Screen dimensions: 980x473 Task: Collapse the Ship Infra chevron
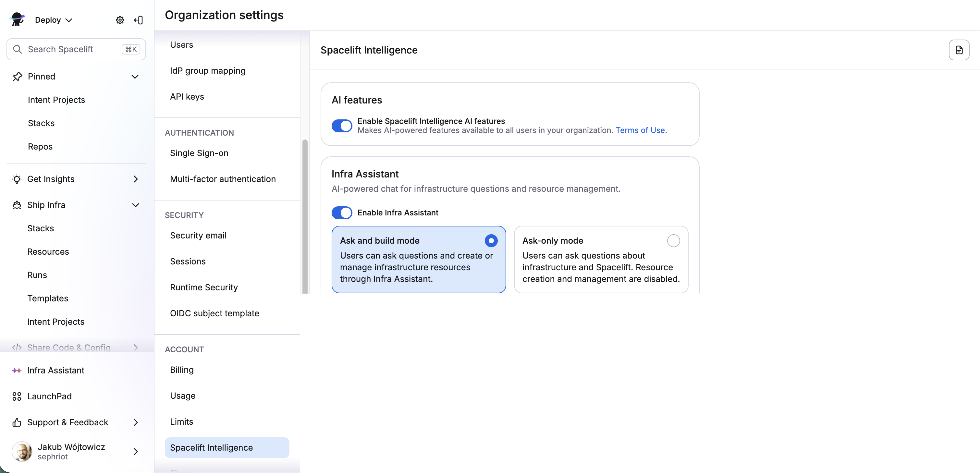point(135,205)
